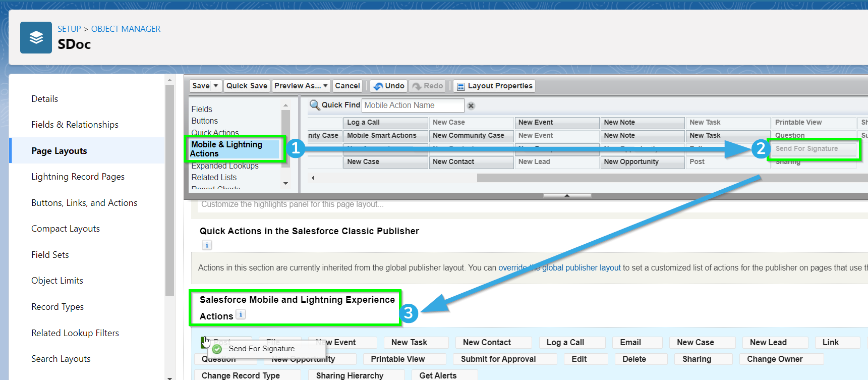Go to Lightning Record Pages
The width and height of the screenshot is (868, 380).
[x=78, y=177]
